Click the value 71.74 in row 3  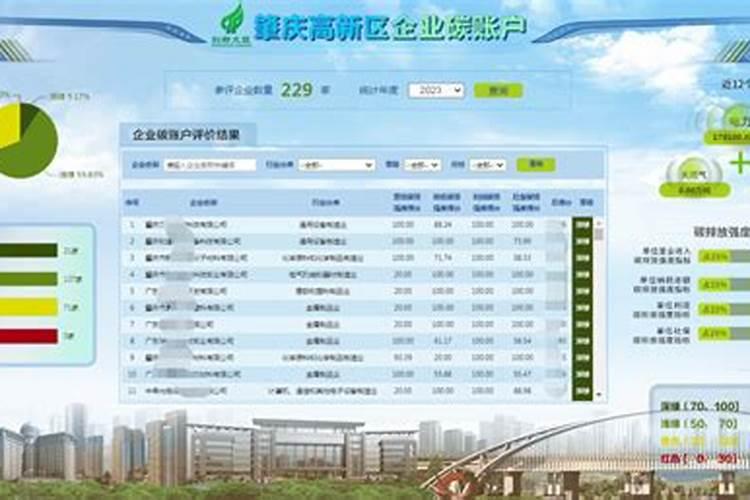click(442, 258)
